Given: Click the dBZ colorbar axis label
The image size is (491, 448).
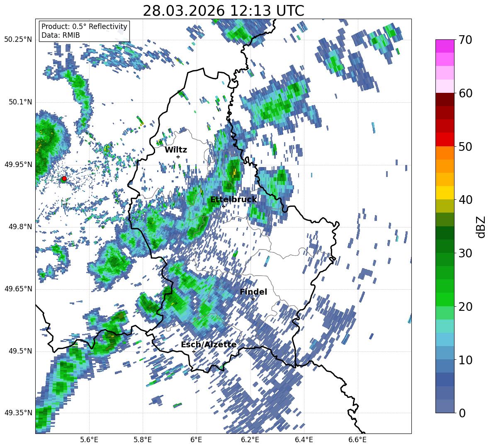Looking at the screenshot, I should coord(481,227).
